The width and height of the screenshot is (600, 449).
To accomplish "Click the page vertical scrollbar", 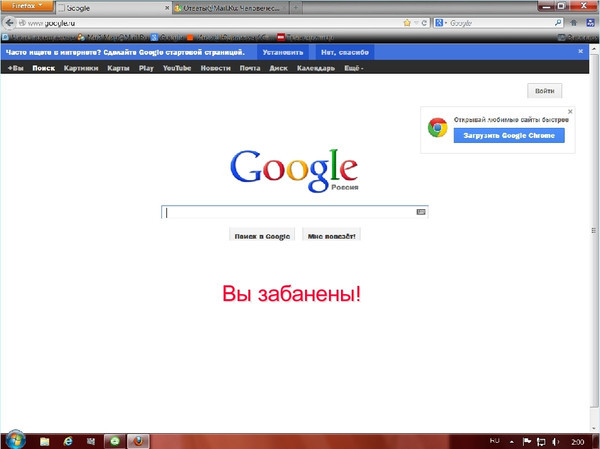I will pos(594,230).
